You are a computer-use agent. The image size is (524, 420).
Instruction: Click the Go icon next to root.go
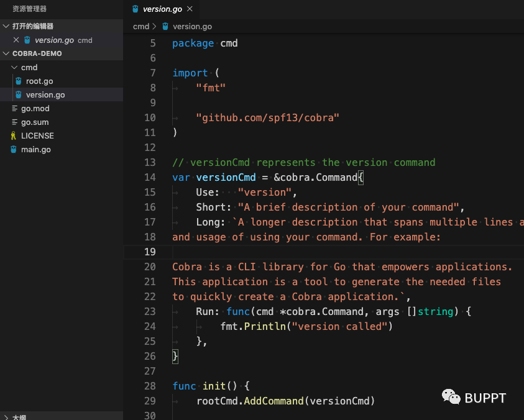pos(19,81)
